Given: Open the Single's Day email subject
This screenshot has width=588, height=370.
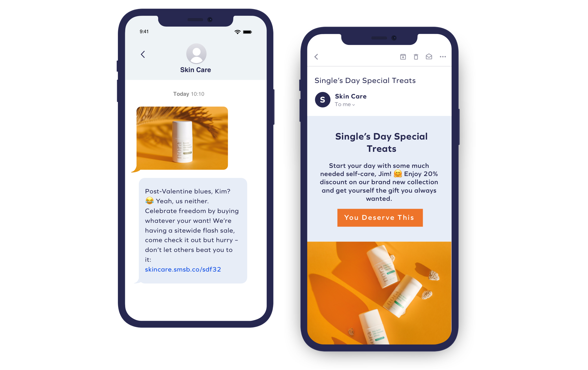Looking at the screenshot, I should coord(365,80).
